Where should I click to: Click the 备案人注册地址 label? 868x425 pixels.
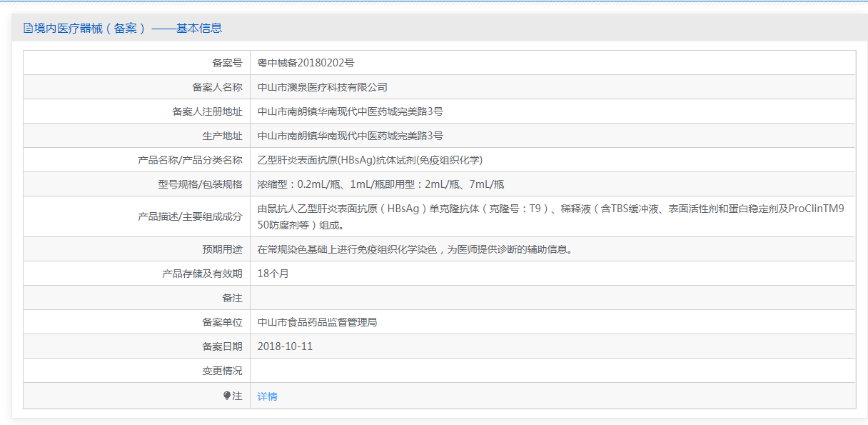tap(207, 111)
